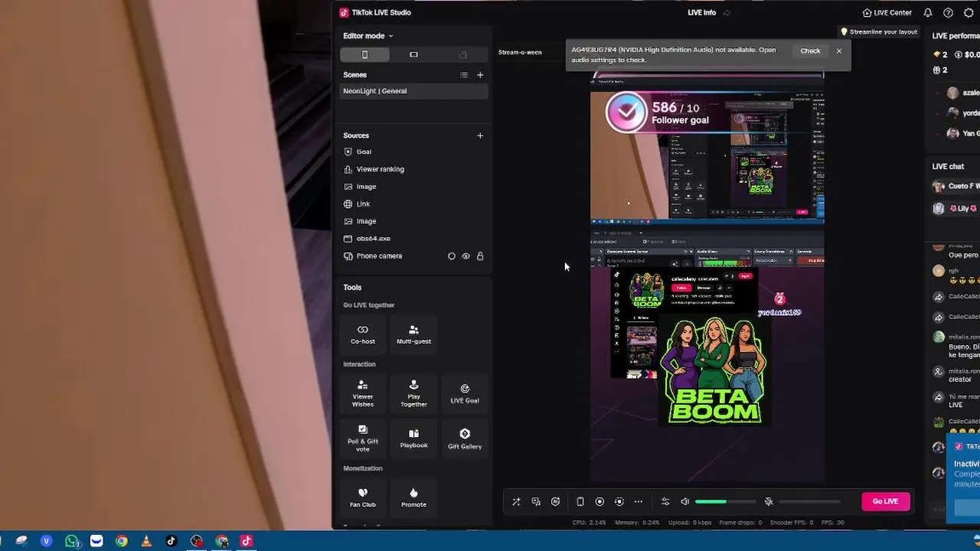Select portrait phone layout mode
The width and height of the screenshot is (980, 551).
click(364, 54)
